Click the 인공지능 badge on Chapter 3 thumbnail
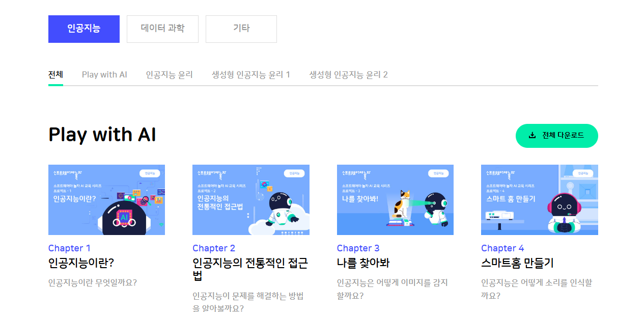644x312 pixels. tap(438, 173)
